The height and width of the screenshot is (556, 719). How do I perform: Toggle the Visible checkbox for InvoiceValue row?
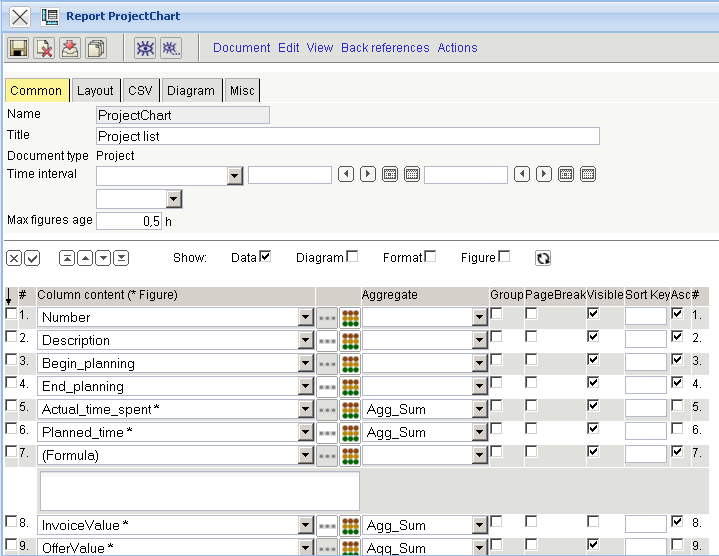click(x=594, y=522)
